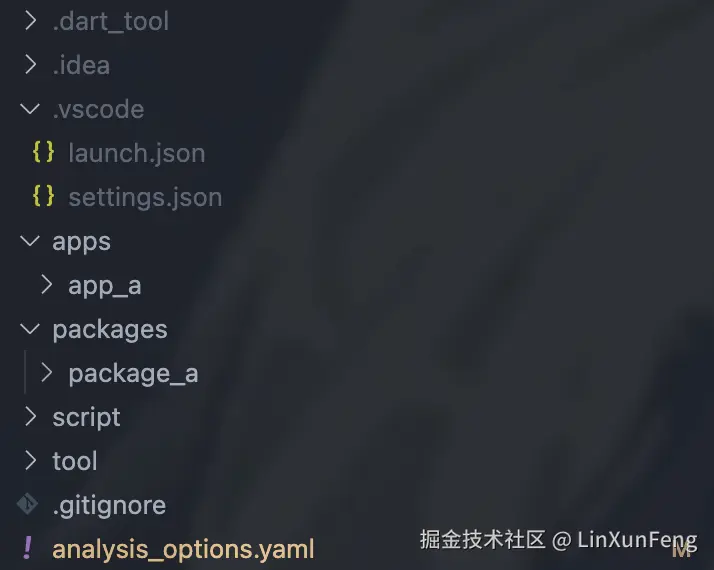Expand the package_a folder chevron

pyautogui.click(x=46, y=373)
